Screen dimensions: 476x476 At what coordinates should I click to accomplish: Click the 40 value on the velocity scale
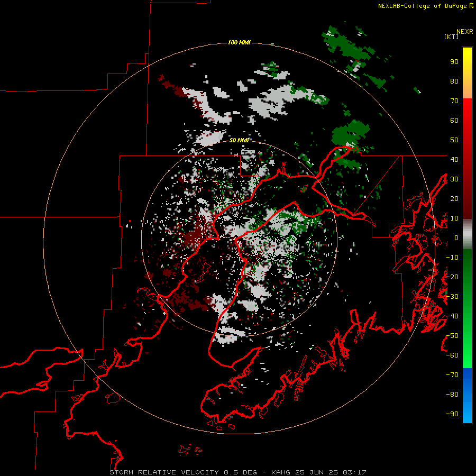(454, 159)
